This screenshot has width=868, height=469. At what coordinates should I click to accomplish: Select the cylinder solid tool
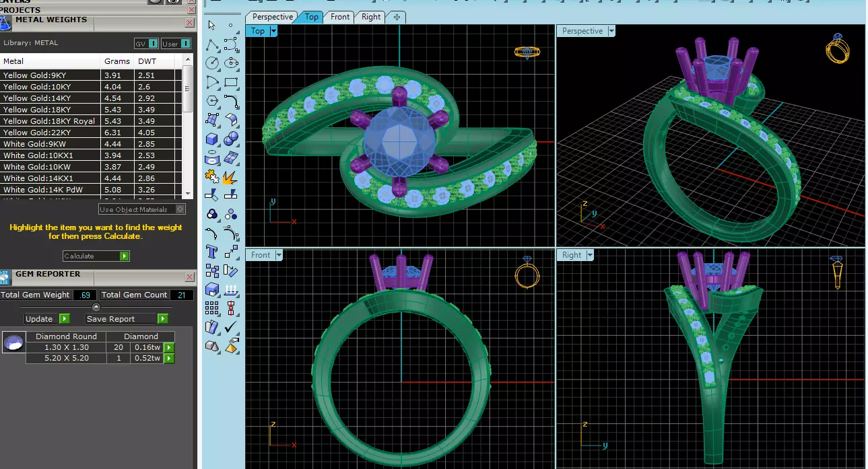pos(211,158)
